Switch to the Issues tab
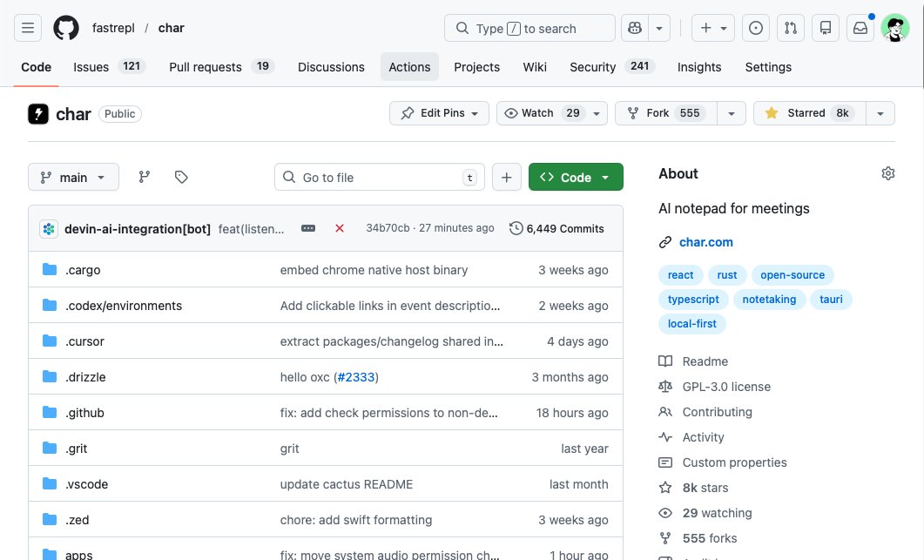Screen dimensions: 924x560 click(x=109, y=67)
